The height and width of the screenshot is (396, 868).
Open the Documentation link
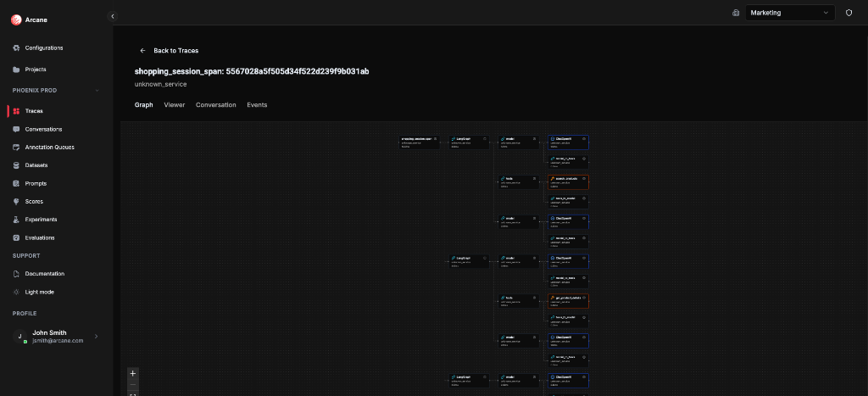point(44,274)
